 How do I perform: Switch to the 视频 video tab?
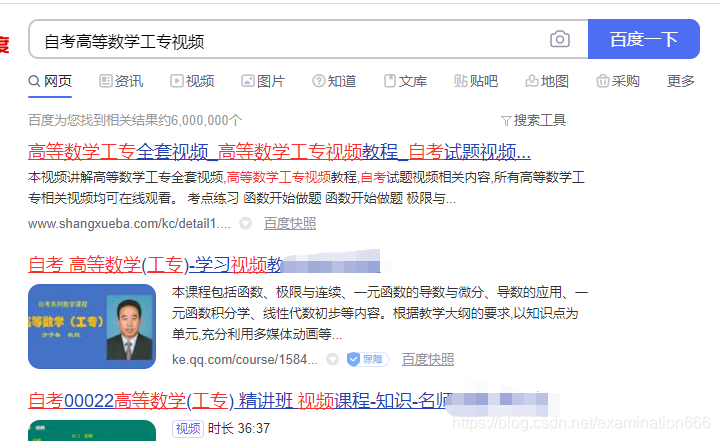click(192, 81)
